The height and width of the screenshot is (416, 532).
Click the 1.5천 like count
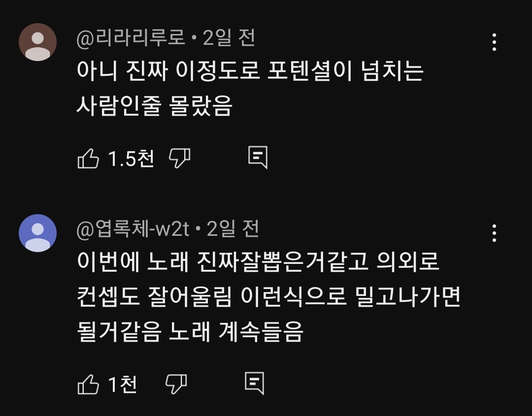click(131, 159)
